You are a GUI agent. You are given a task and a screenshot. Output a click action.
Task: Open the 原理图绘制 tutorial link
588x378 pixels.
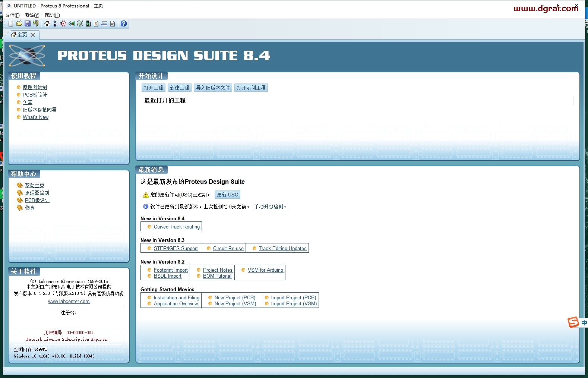point(35,87)
